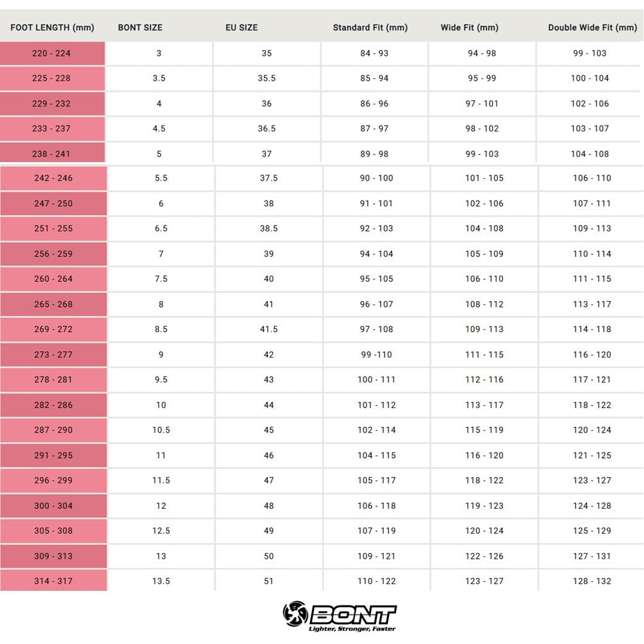Click the 94 - 98 wide fit cell
The width and height of the screenshot is (644, 644).
482,53
